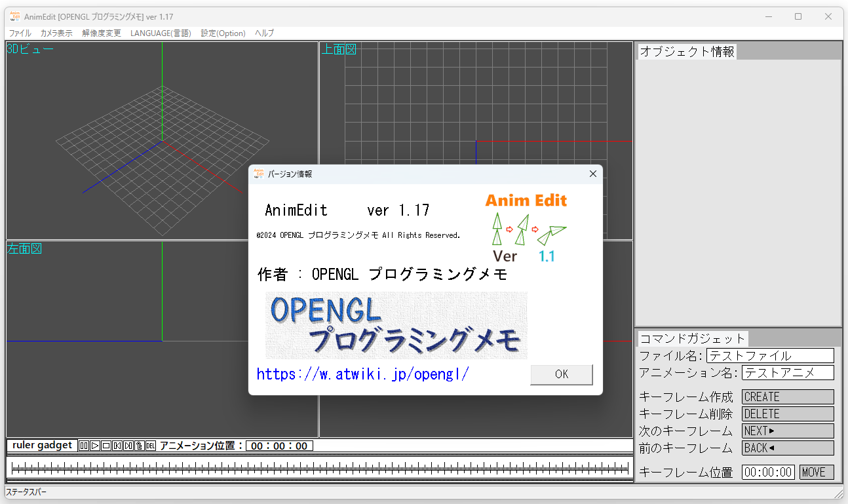This screenshot has width=848, height=504.
Task: Open the カメラ表示 menu
Action: (56, 33)
